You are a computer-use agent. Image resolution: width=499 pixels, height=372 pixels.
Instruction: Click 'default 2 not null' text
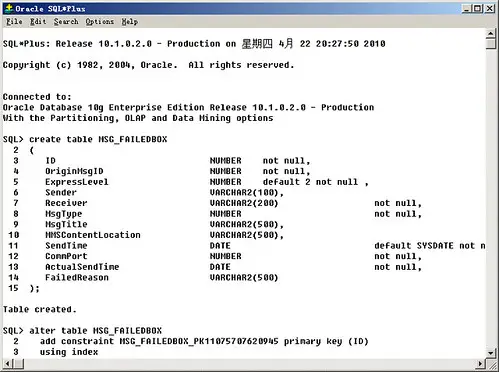(x=310, y=182)
